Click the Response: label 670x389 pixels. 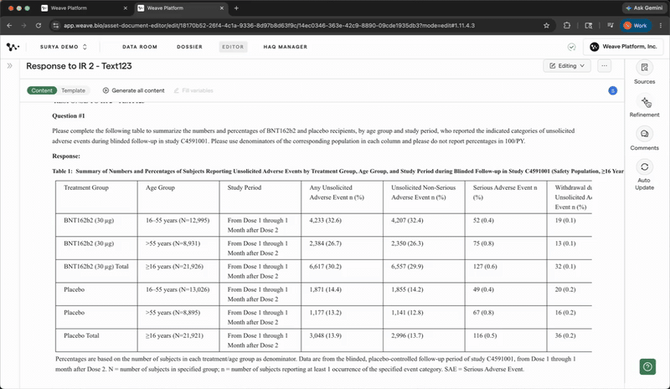pyautogui.click(x=66, y=156)
